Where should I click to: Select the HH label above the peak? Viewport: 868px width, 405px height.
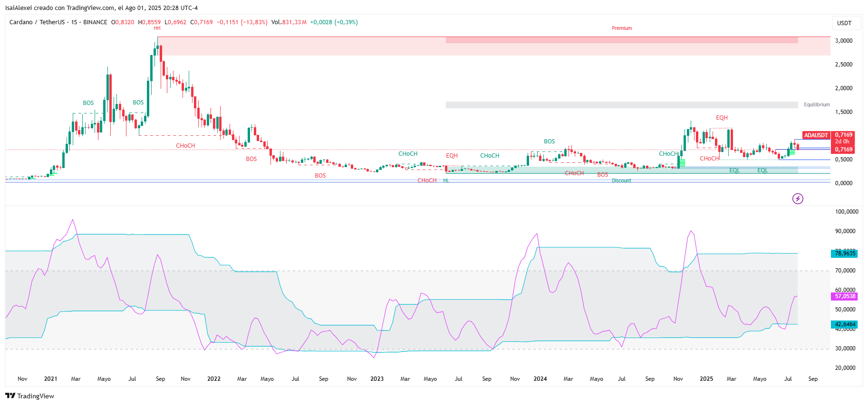pyautogui.click(x=157, y=28)
